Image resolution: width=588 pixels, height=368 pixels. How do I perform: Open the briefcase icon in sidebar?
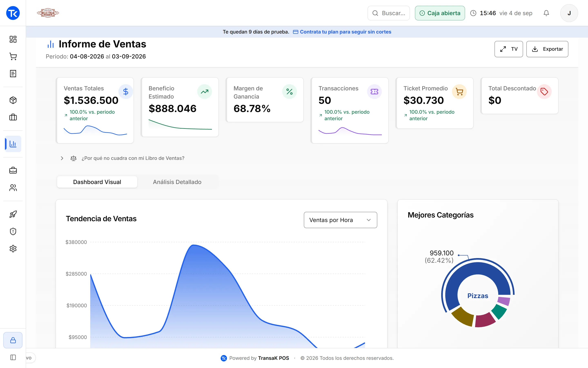tap(13, 170)
